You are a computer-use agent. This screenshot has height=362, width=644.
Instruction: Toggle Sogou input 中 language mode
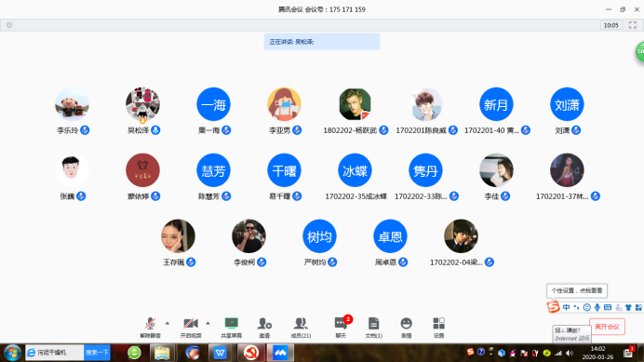click(x=567, y=307)
